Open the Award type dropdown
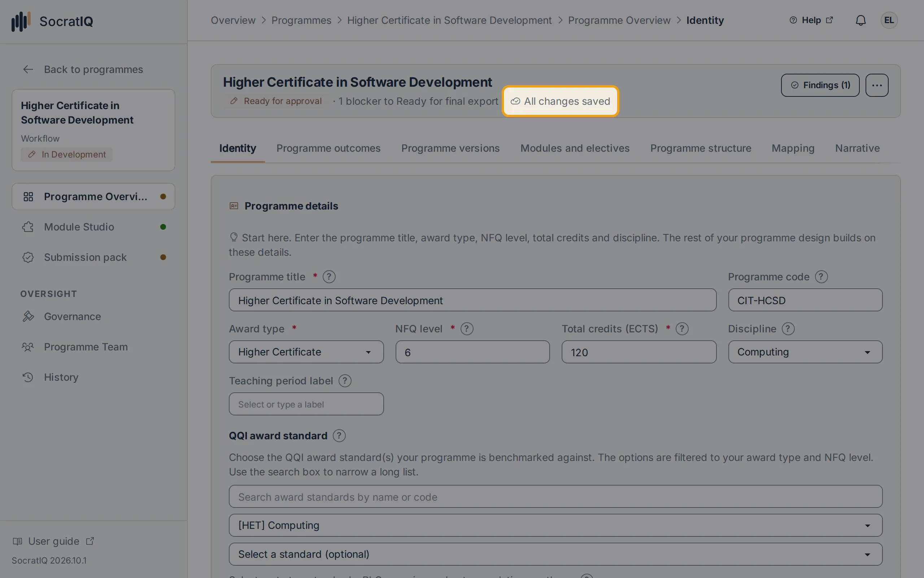Viewport: 924px width, 578px height. (x=306, y=352)
